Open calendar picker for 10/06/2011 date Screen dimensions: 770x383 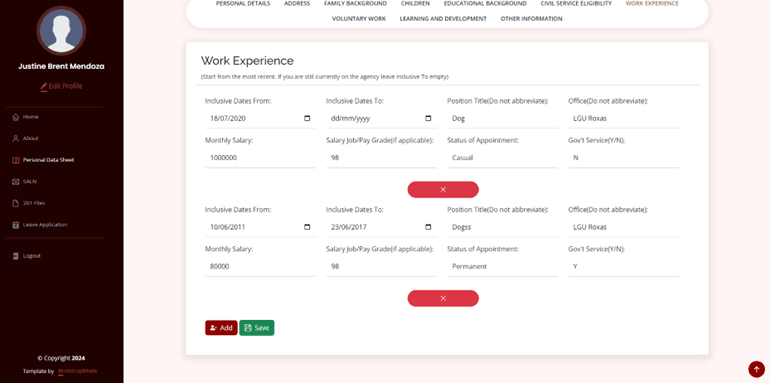point(307,227)
